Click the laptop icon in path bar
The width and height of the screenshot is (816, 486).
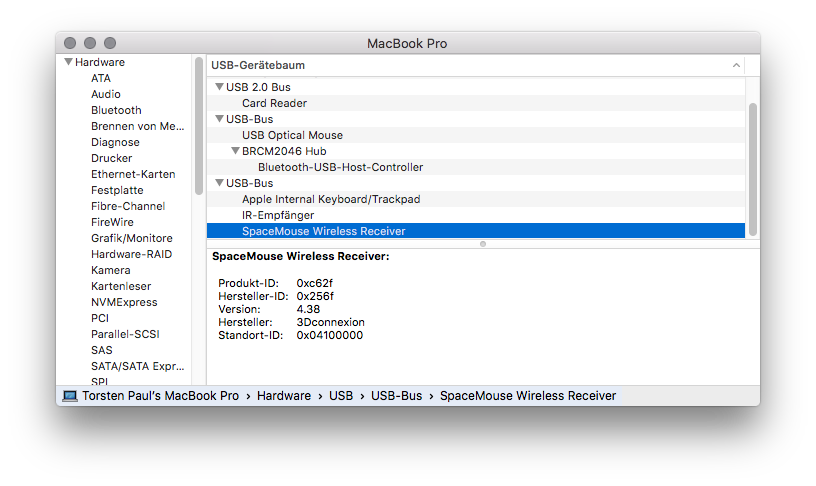69,396
